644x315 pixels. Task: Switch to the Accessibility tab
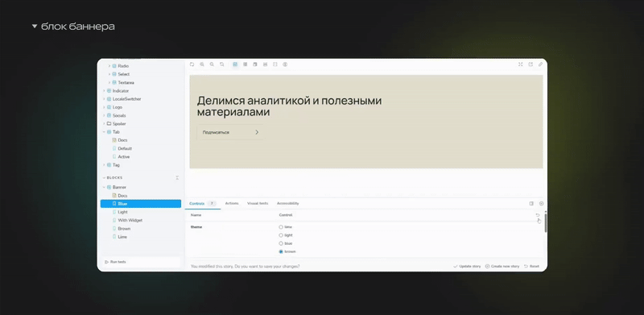pos(288,204)
